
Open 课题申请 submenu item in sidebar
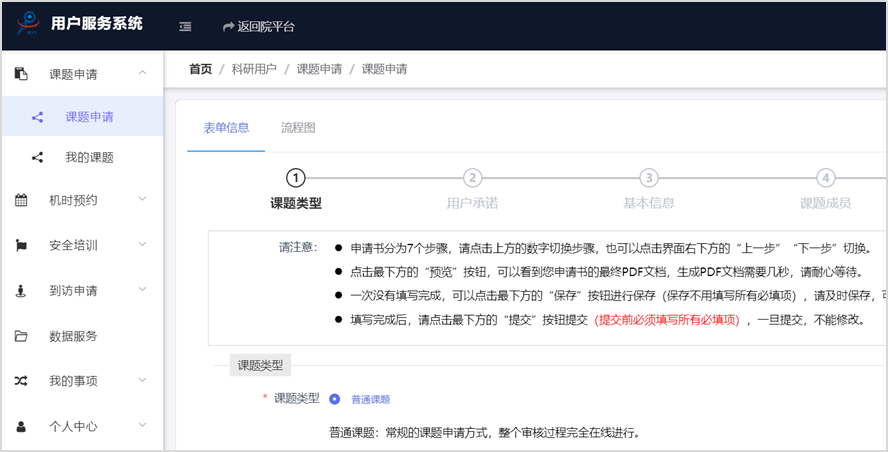89,117
